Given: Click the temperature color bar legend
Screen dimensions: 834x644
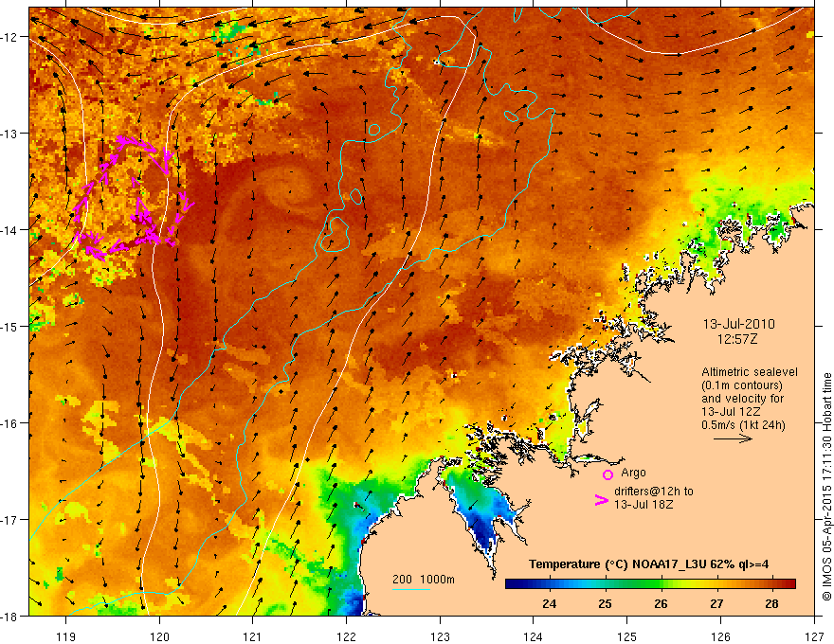Looking at the screenshot, I should tap(650, 584).
